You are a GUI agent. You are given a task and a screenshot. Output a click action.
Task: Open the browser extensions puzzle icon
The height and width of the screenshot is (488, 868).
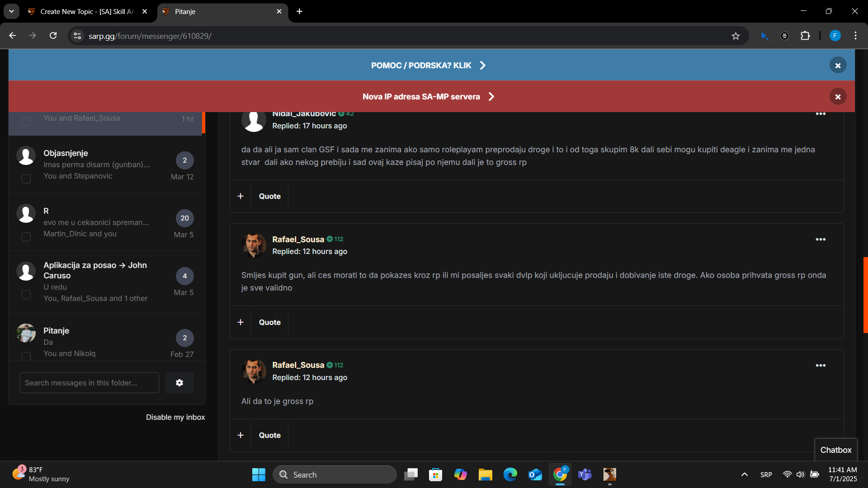coord(805,36)
